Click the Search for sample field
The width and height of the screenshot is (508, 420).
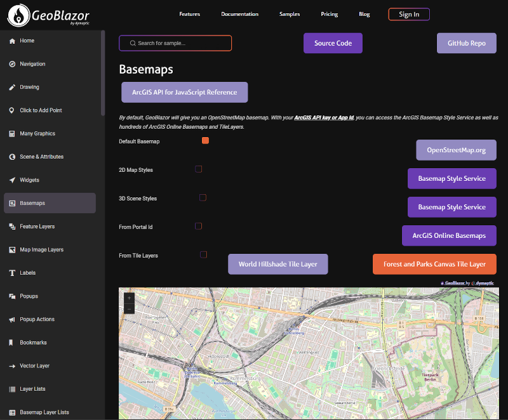(175, 43)
